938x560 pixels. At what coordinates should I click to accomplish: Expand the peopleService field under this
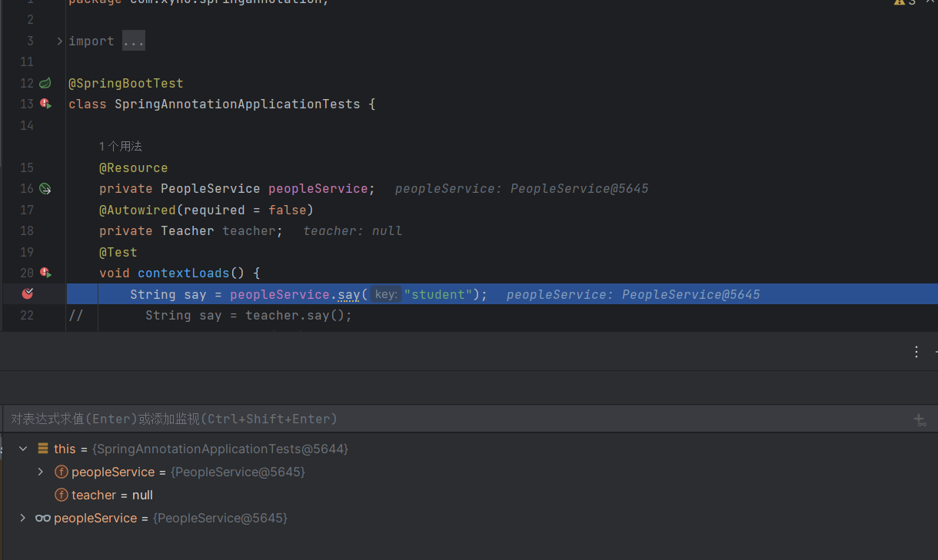(41, 472)
